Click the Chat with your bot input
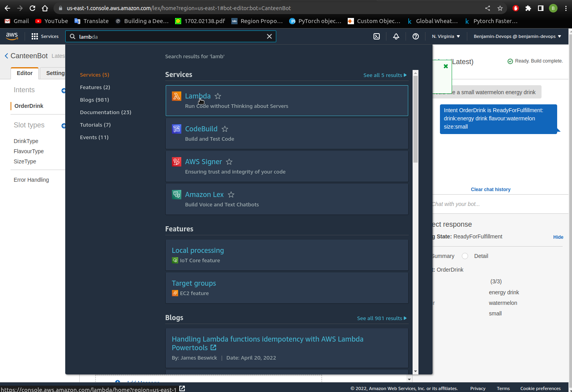Image resolution: width=572 pixels, height=392 pixels. tap(500, 204)
